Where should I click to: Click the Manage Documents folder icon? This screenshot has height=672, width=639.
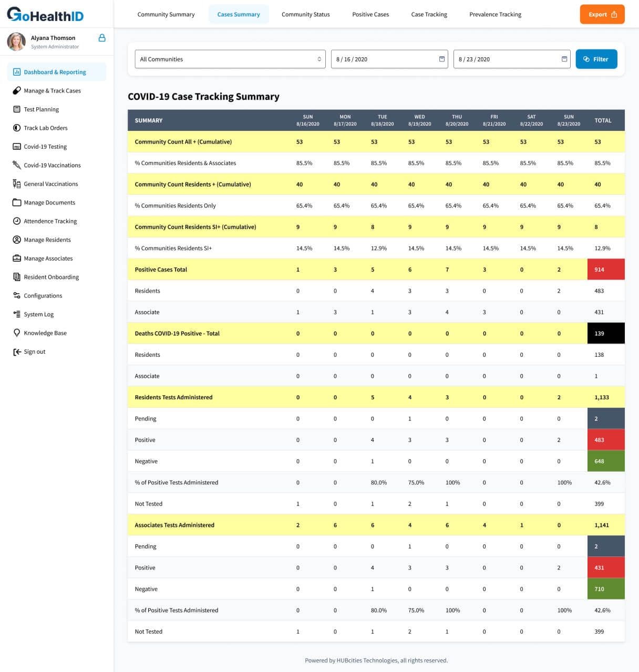pyautogui.click(x=17, y=202)
